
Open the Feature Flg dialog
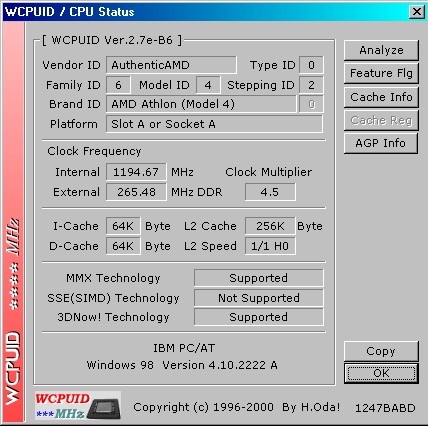click(381, 73)
